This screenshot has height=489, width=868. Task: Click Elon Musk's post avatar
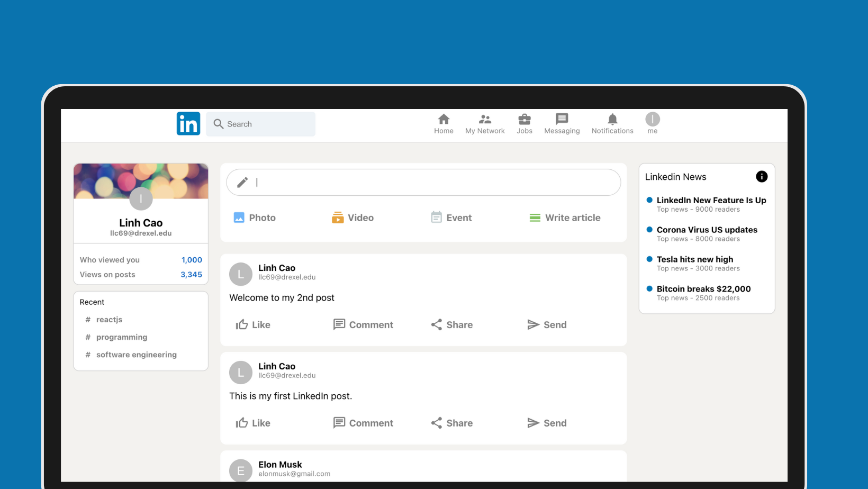[x=241, y=470]
